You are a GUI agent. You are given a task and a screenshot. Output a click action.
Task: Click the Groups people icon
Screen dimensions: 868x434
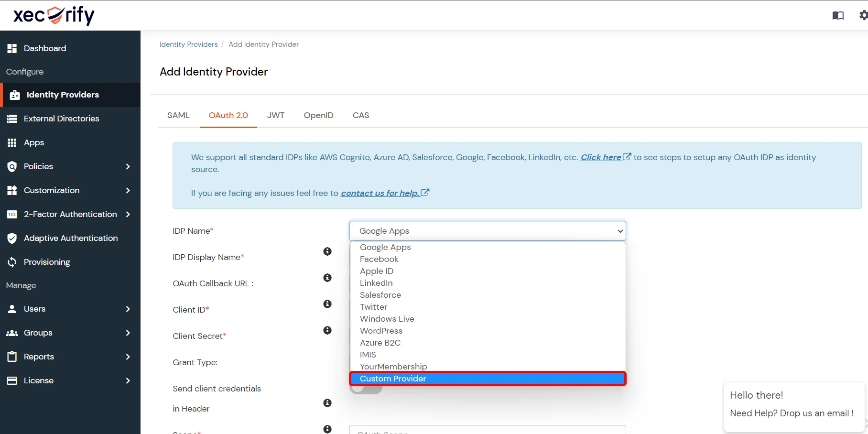(x=12, y=333)
